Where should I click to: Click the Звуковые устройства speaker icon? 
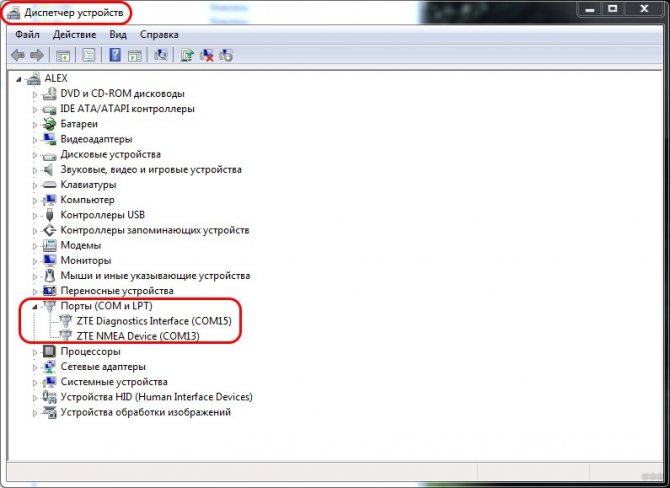click(49, 169)
